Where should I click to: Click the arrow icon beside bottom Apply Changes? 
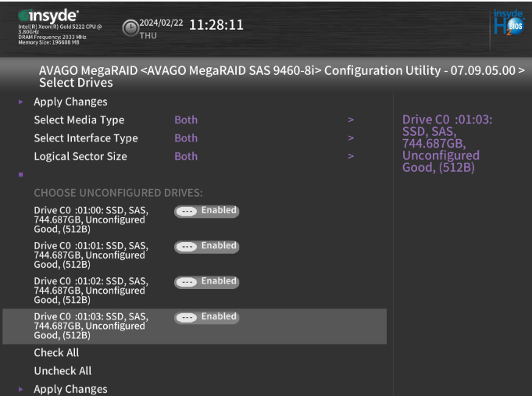coord(21,389)
